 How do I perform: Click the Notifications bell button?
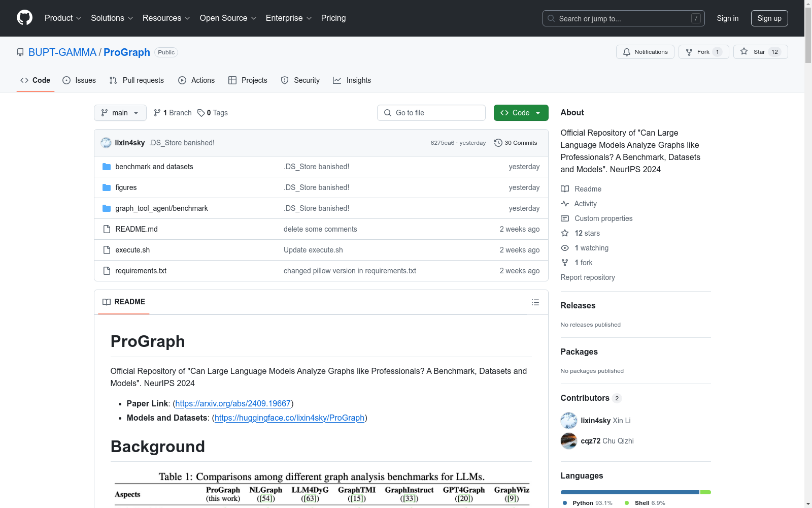(645, 52)
